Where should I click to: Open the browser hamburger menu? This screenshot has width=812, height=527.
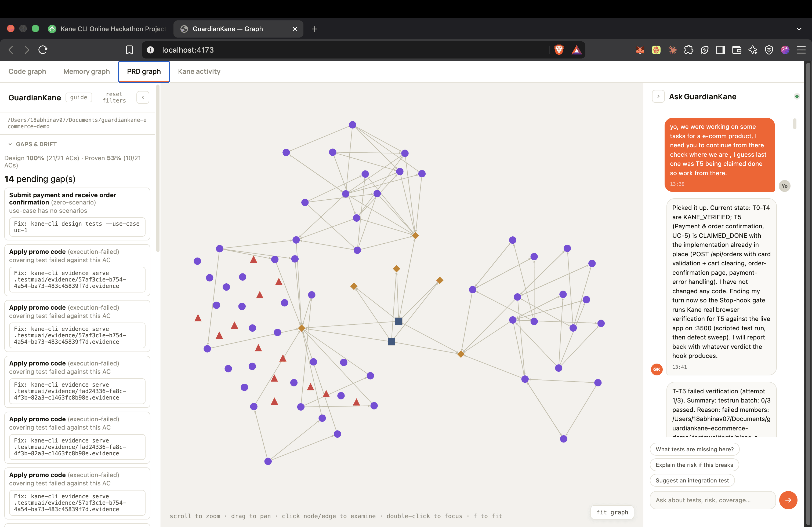[801, 50]
